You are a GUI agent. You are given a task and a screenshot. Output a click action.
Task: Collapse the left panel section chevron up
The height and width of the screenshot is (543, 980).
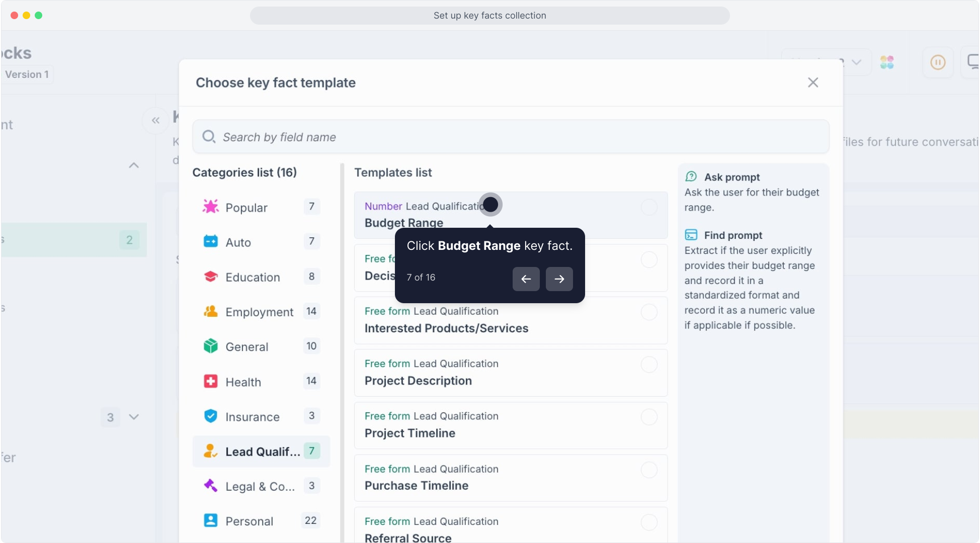pos(134,165)
